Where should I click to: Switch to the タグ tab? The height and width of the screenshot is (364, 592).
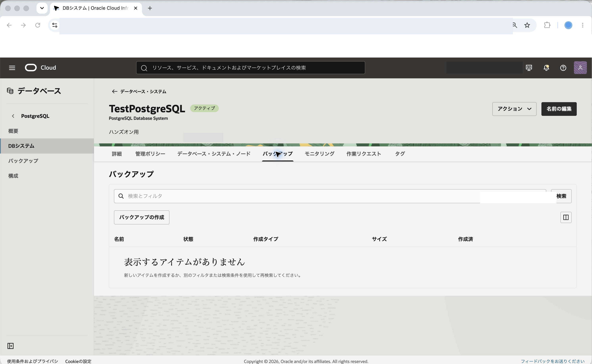(x=400, y=154)
